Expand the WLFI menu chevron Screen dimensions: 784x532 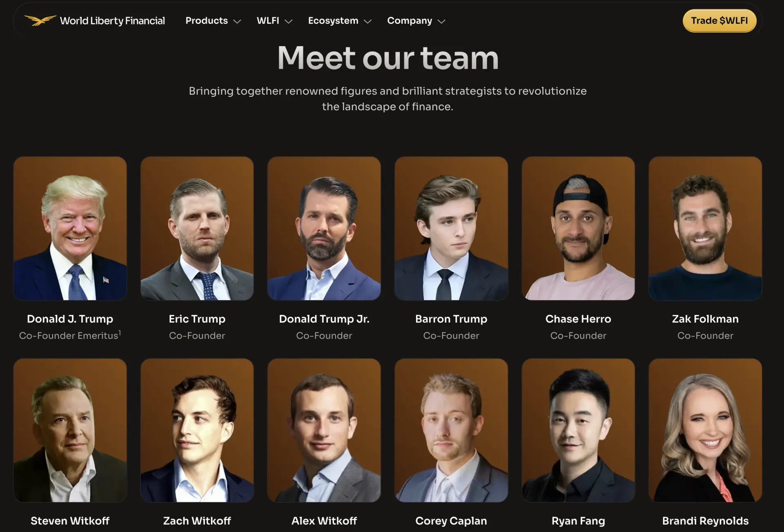pos(289,21)
